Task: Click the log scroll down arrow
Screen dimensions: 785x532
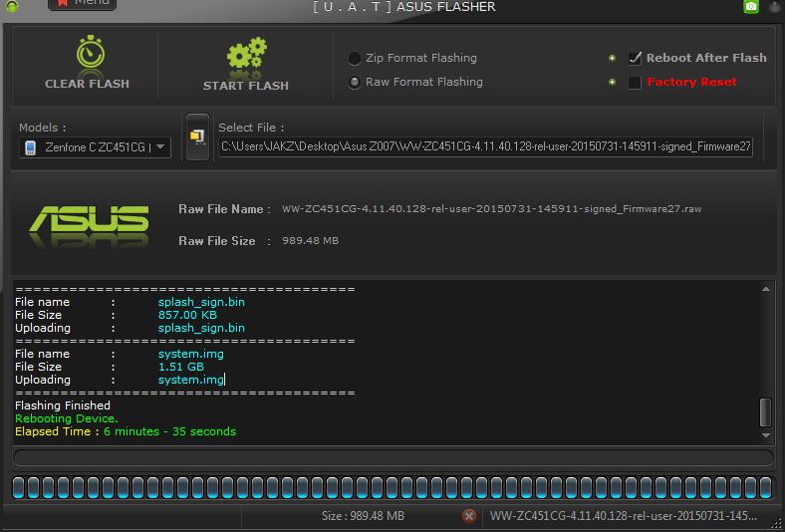Action: coord(765,435)
